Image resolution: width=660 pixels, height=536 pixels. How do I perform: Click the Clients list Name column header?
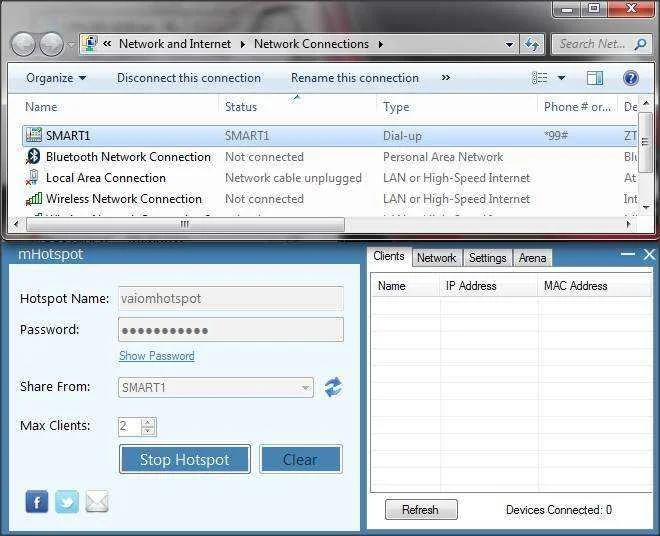pyautogui.click(x=391, y=286)
